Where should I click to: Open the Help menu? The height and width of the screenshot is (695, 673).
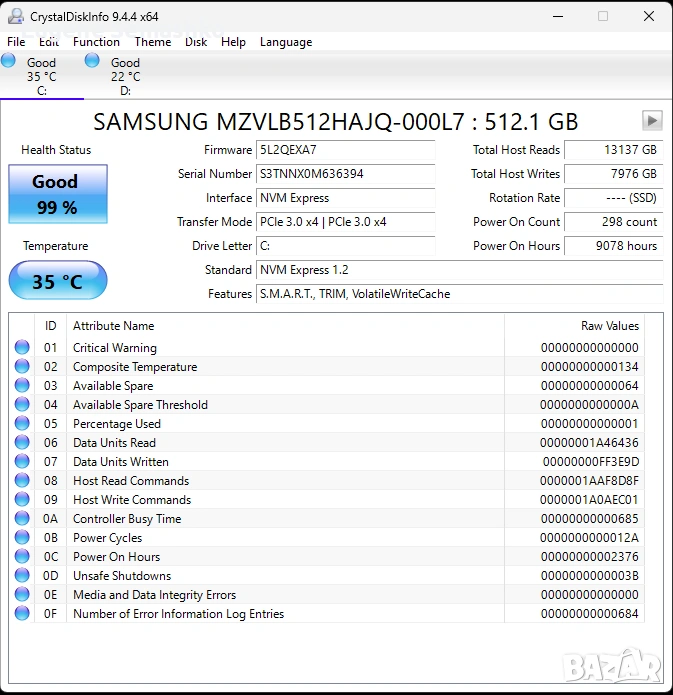tap(233, 42)
